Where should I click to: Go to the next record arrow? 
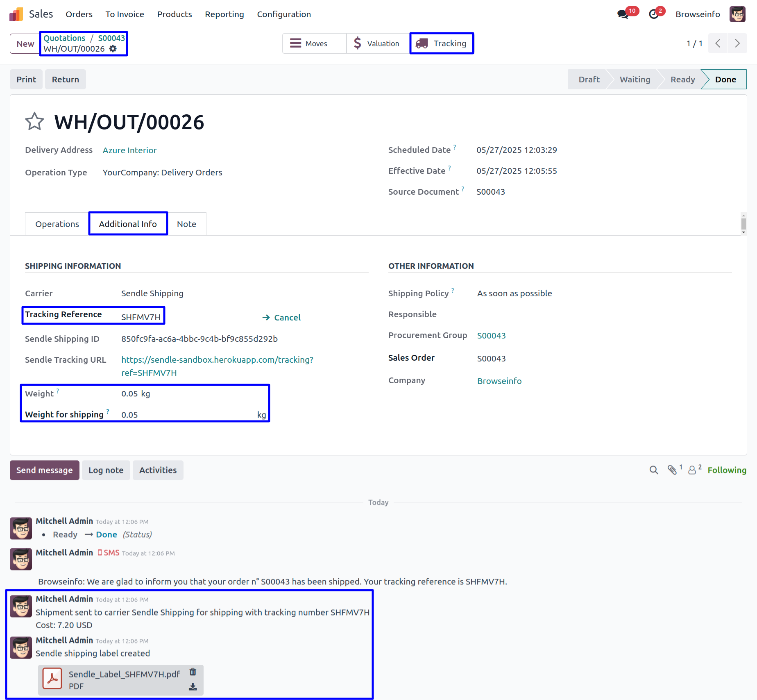pyautogui.click(x=737, y=43)
